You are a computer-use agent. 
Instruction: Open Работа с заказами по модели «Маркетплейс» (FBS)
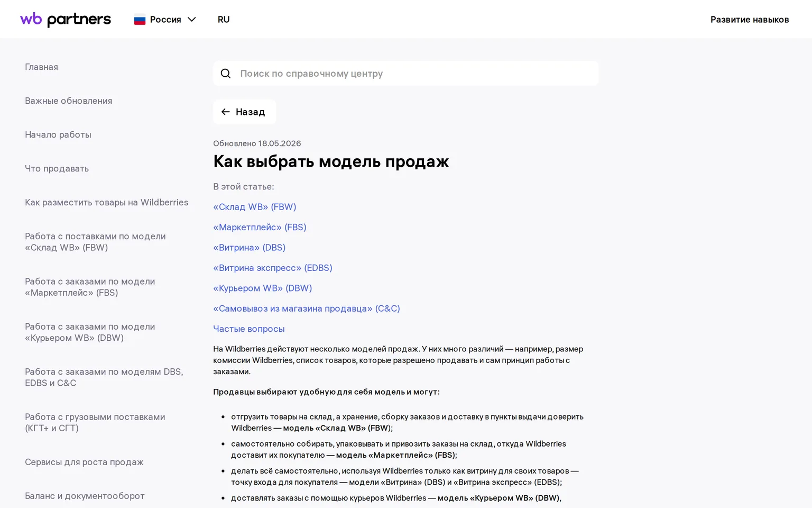pyautogui.click(x=90, y=287)
